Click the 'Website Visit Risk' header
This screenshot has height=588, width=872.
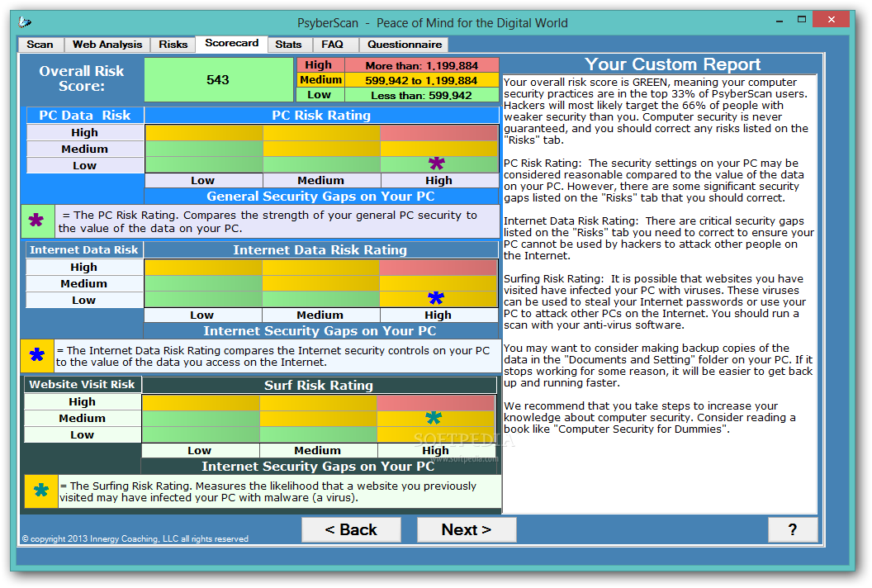pos(83,384)
